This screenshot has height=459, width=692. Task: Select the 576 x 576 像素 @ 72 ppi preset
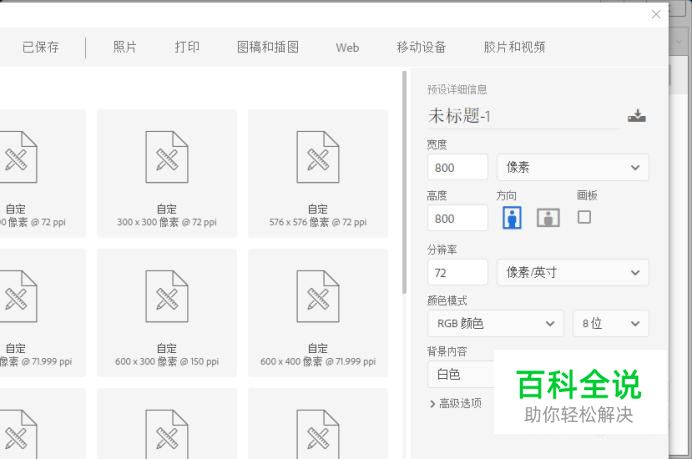click(318, 173)
